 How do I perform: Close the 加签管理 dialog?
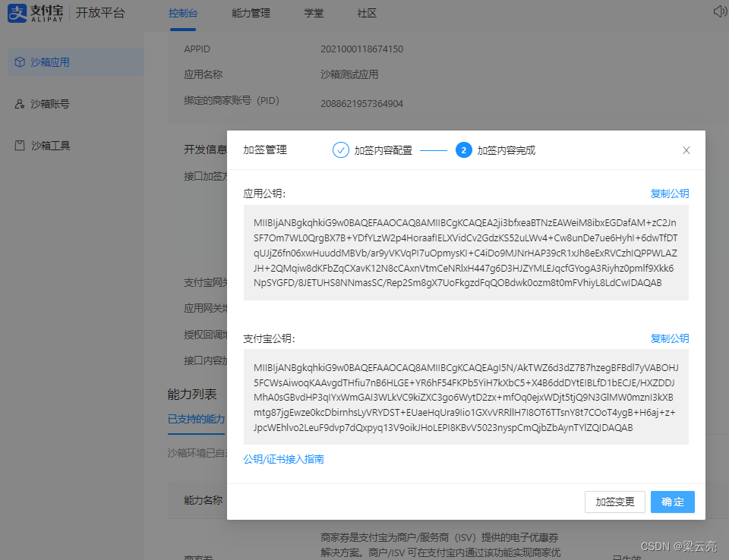coord(686,150)
